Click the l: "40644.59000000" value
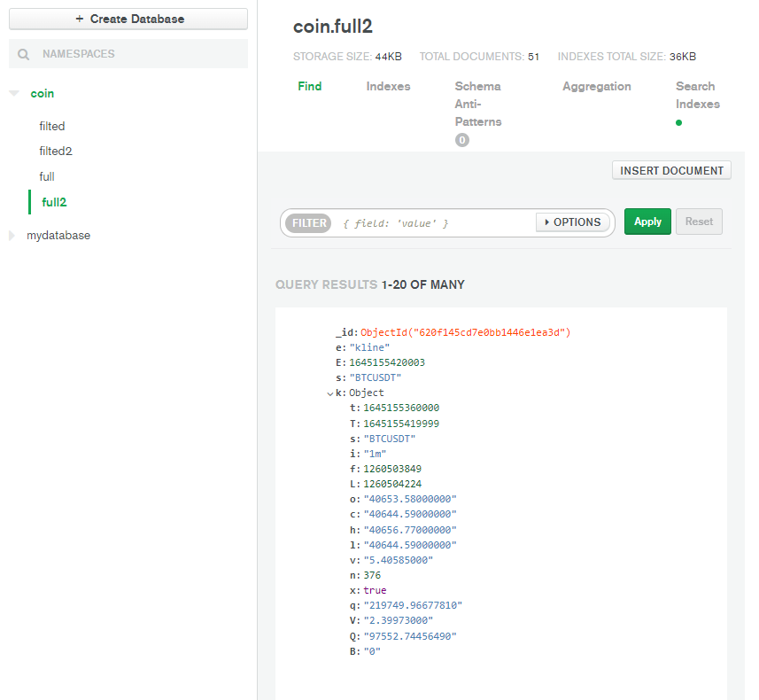 [410, 545]
